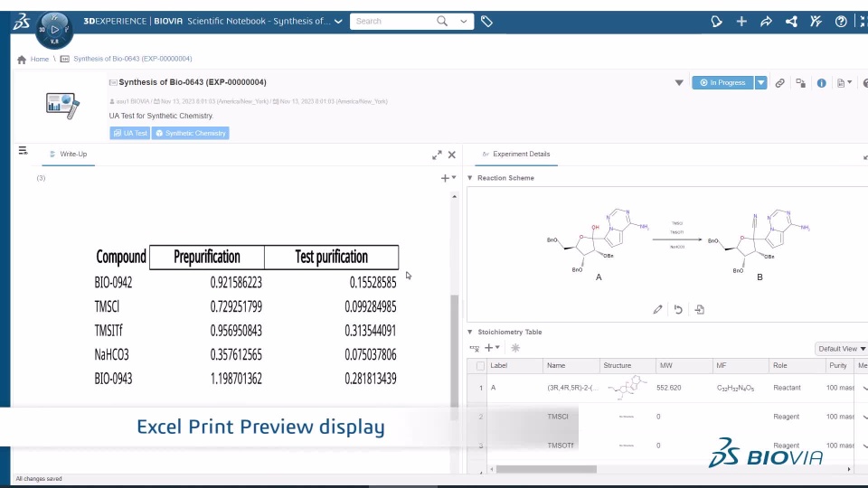Switch to the Experiment Details tab
Screen dimensions: 868x488
(516, 155)
